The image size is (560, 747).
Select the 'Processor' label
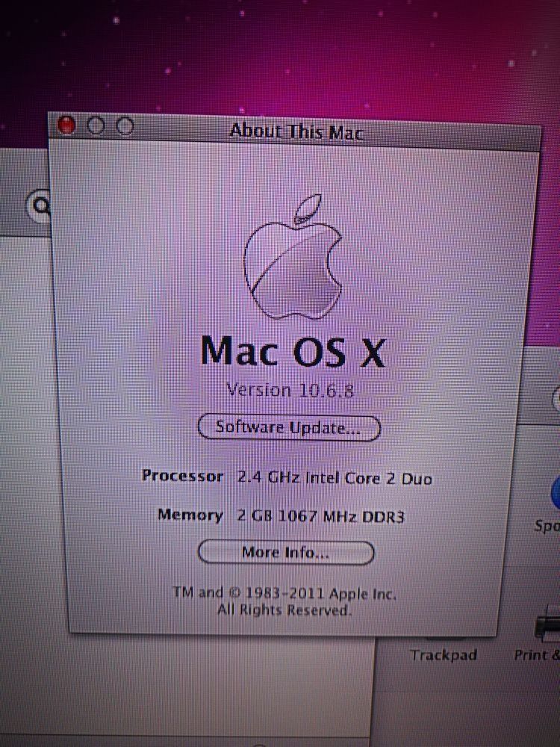click(x=182, y=476)
